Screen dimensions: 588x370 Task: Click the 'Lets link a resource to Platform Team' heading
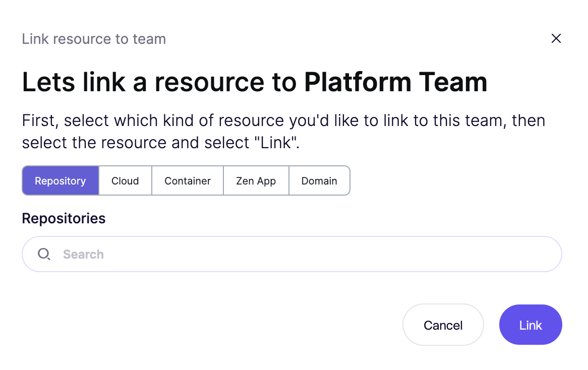[x=255, y=82]
